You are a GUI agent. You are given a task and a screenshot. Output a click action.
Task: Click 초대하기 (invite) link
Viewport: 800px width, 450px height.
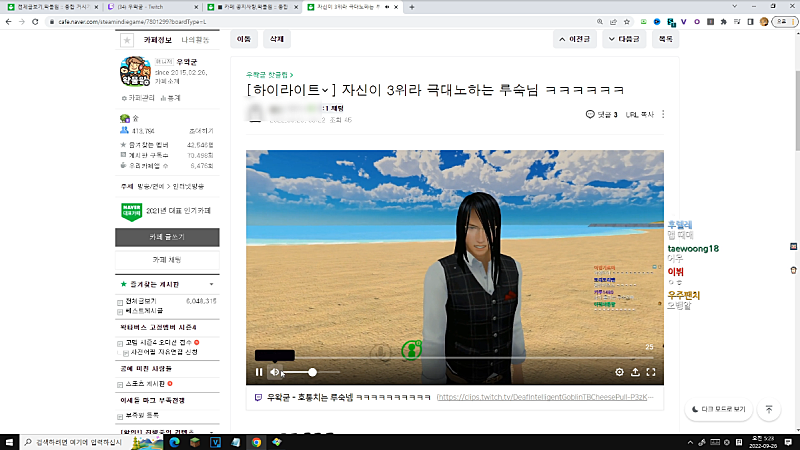tap(202, 131)
